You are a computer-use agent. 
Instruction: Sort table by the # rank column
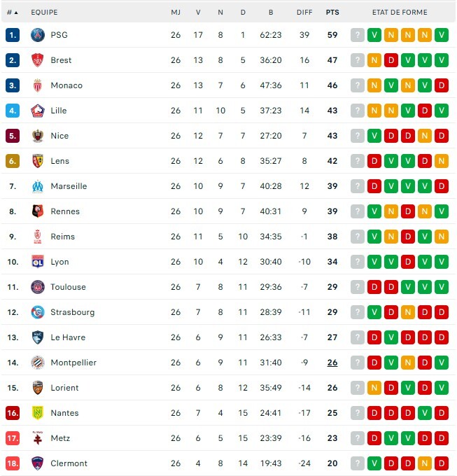[x=12, y=13]
